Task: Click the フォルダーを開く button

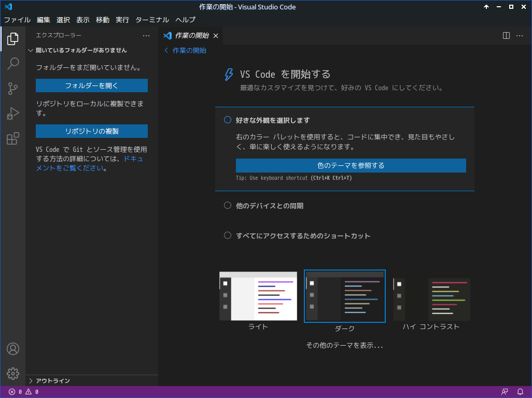Action: [92, 86]
